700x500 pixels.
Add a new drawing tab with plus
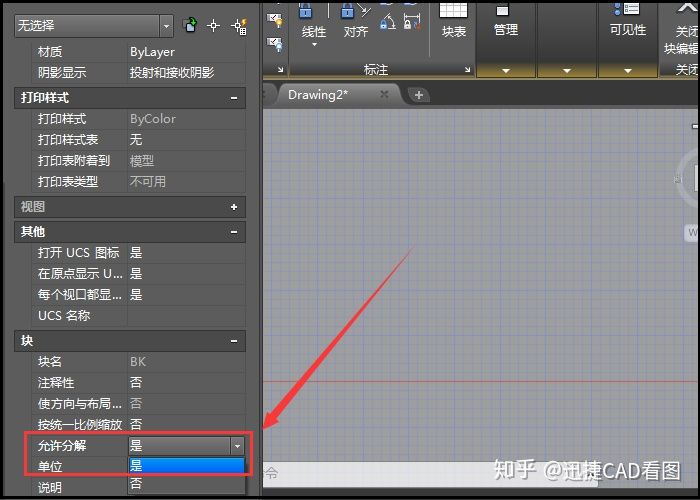(x=418, y=95)
